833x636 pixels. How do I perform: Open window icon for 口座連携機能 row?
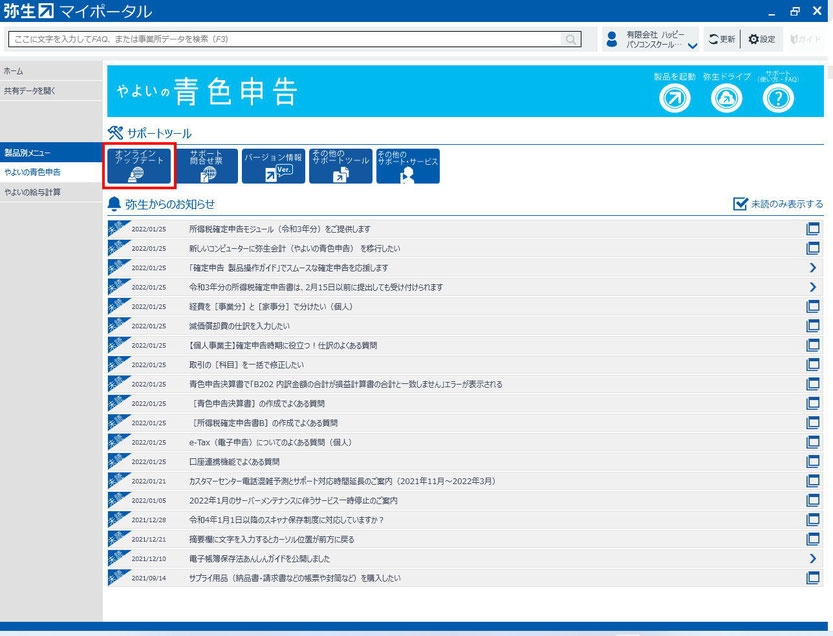(812, 462)
